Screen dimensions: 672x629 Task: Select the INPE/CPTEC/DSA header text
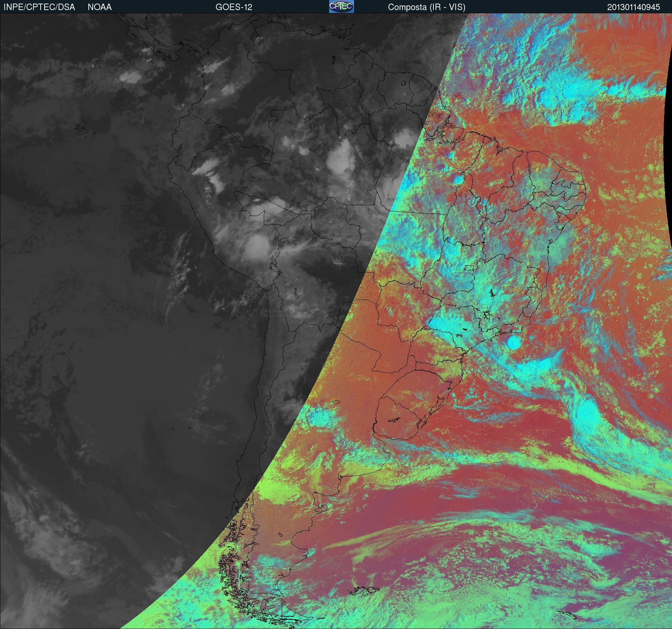click(39, 7)
